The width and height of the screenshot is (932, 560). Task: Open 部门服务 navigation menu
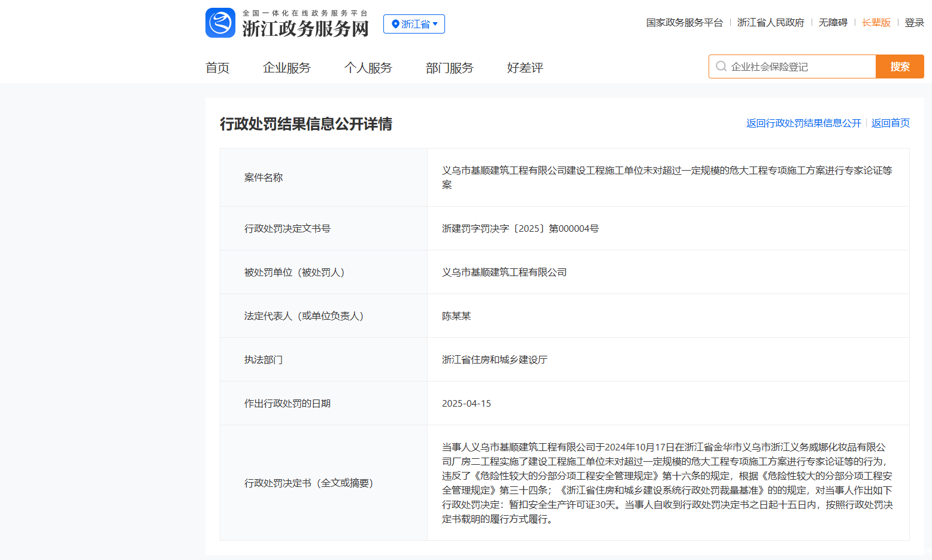pyautogui.click(x=450, y=68)
